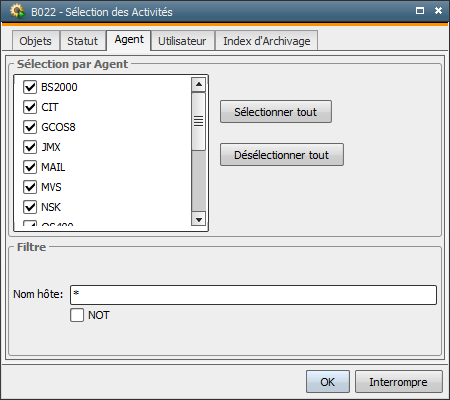The width and height of the screenshot is (450, 400).
Task: Click the scrollbar down arrow in agent list
Action: (199, 219)
